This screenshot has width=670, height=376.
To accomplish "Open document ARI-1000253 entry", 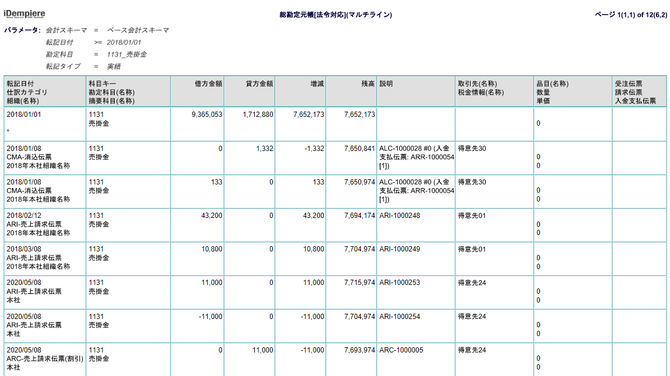I will [400, 283].
